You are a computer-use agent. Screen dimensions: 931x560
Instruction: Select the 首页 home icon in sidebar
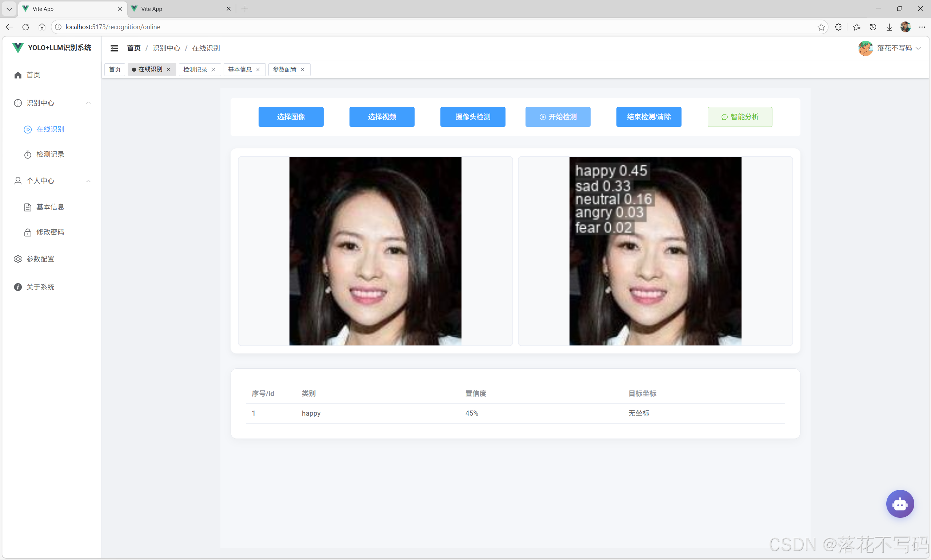[x=17, y=75]
